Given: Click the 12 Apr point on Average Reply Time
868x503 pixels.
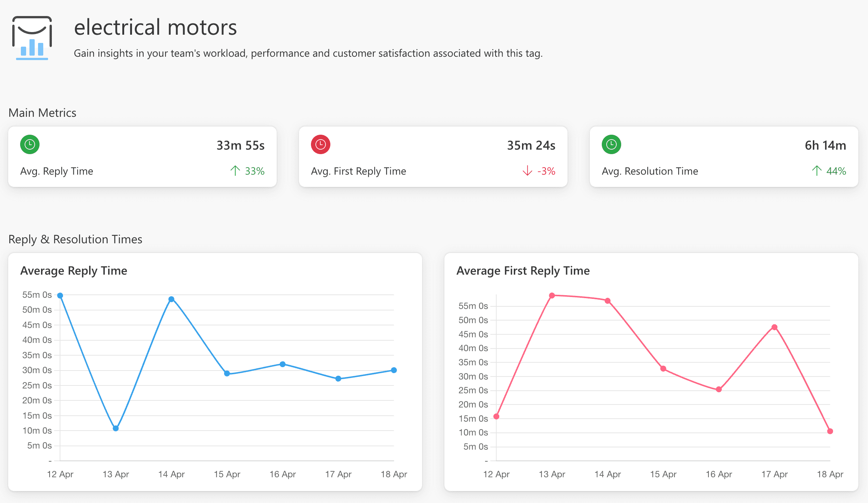Looking at the screenshot, I should tap(60, 296).
